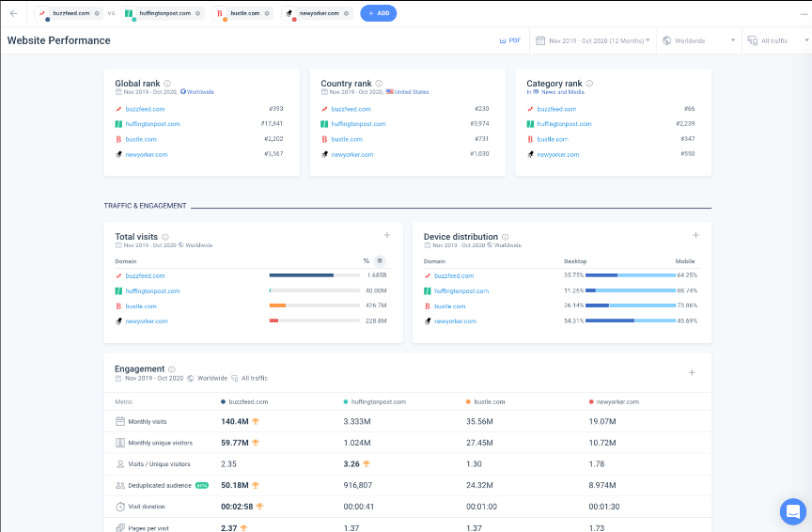812x532 pixels.
Task: Open the chat support bubble
Action: pos(792,511)
